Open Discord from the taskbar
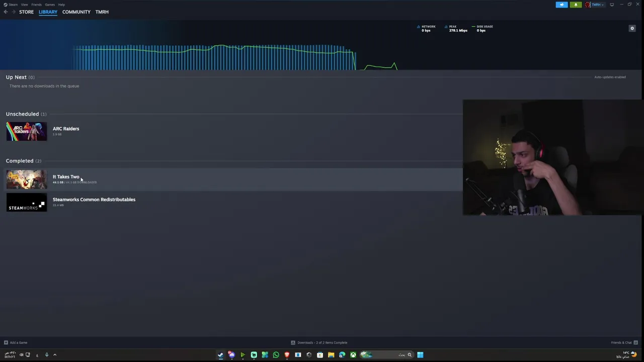 [231, 355]
